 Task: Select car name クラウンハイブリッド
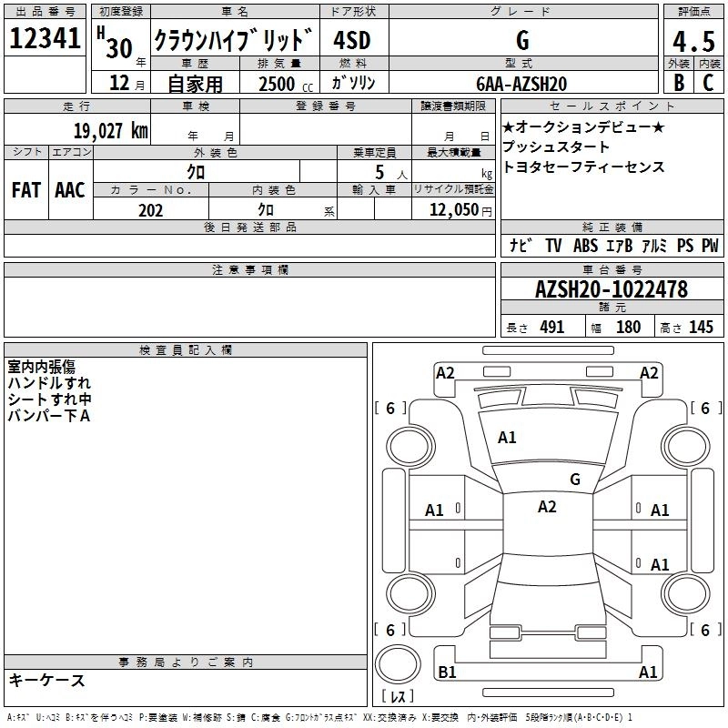click(234, 40)
